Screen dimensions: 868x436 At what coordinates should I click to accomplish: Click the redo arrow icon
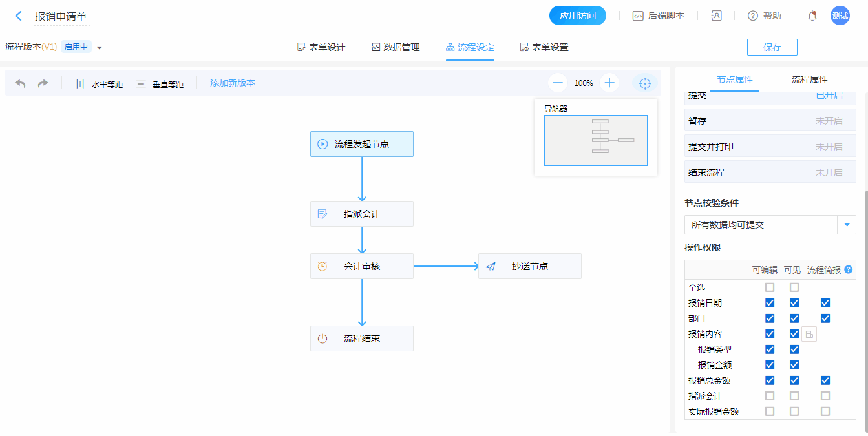43,83
